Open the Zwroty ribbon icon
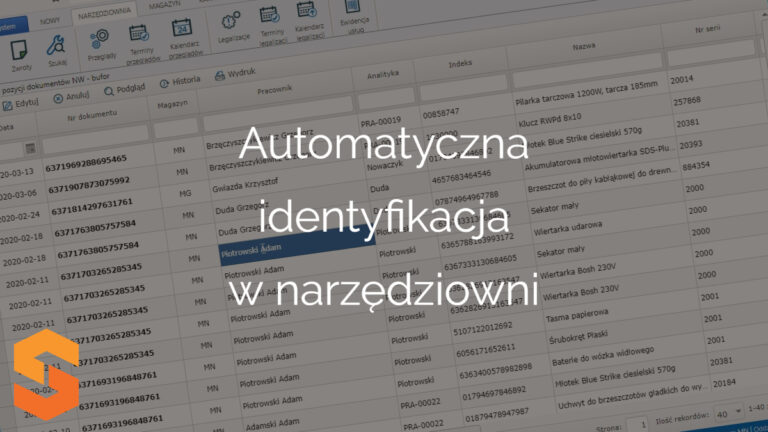Image resolution: width=768 pixels, height=432 pixels. tap(20, 56)
